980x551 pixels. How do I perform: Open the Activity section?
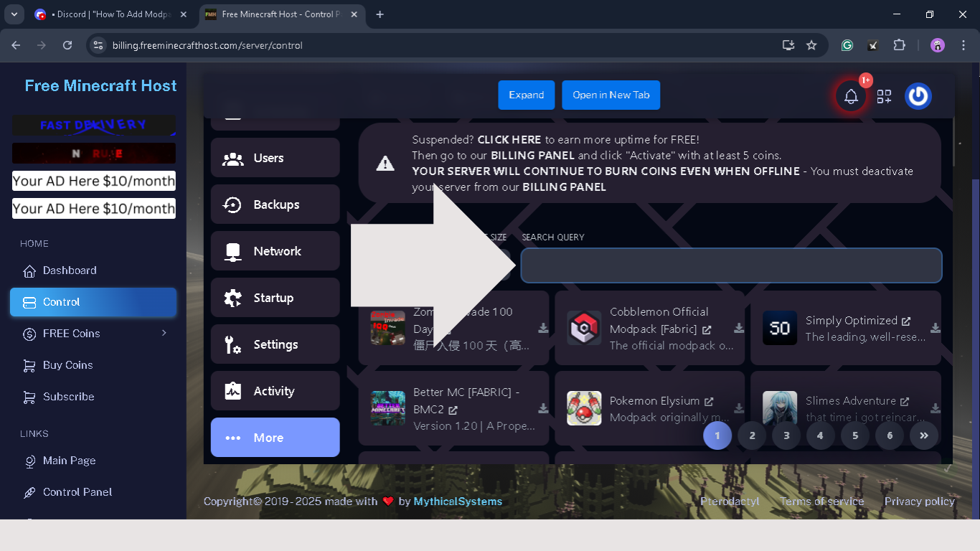pyautogui.click(x=275, y=391)
